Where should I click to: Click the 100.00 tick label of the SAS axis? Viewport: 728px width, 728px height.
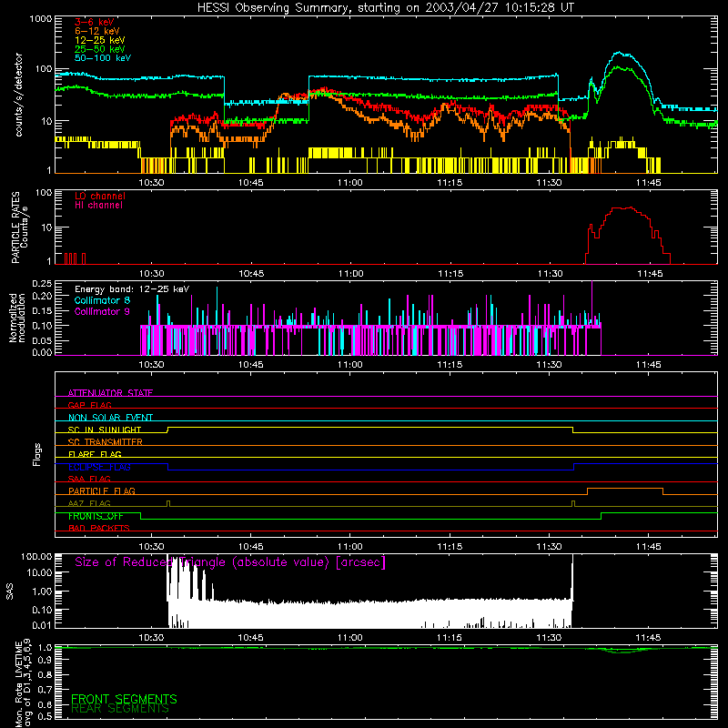pos(36,556)
